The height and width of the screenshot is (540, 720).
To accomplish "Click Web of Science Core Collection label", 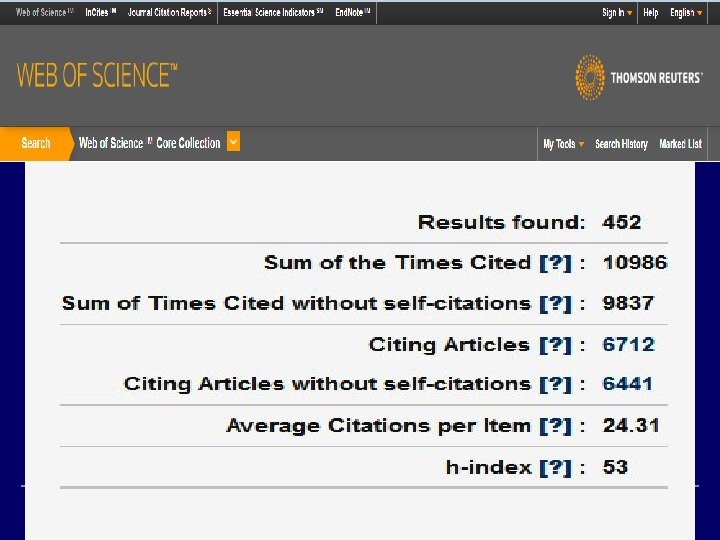I will tap(149, 143).
